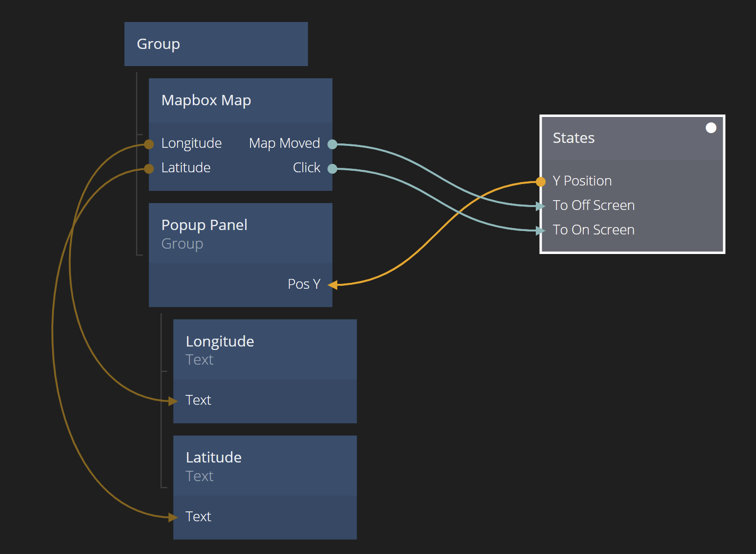Select the Popup Panel group node
Screen dimensions: 756x554
coord(240,233)
